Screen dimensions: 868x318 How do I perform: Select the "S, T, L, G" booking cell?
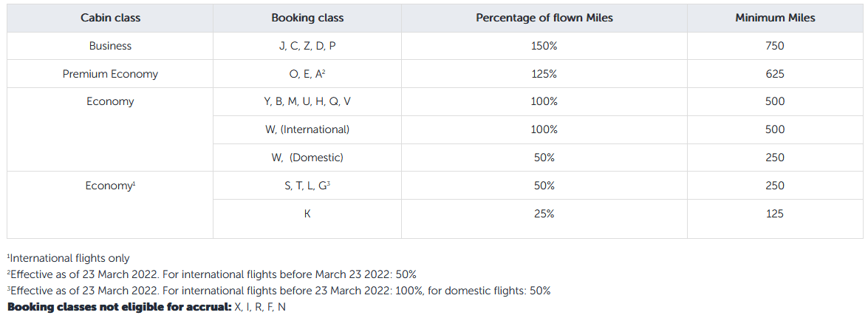click(x=307, y=186)
